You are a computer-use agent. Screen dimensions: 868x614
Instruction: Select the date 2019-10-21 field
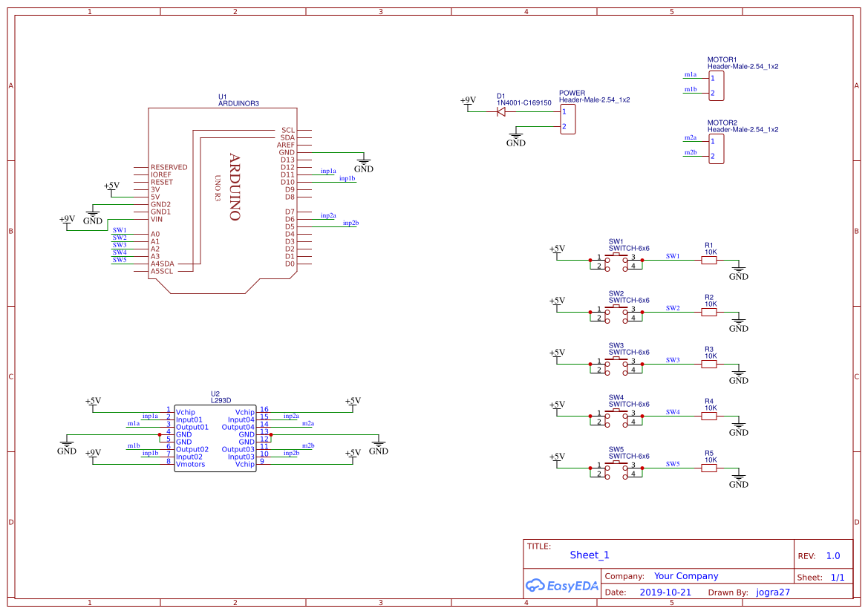coord(665,592)
